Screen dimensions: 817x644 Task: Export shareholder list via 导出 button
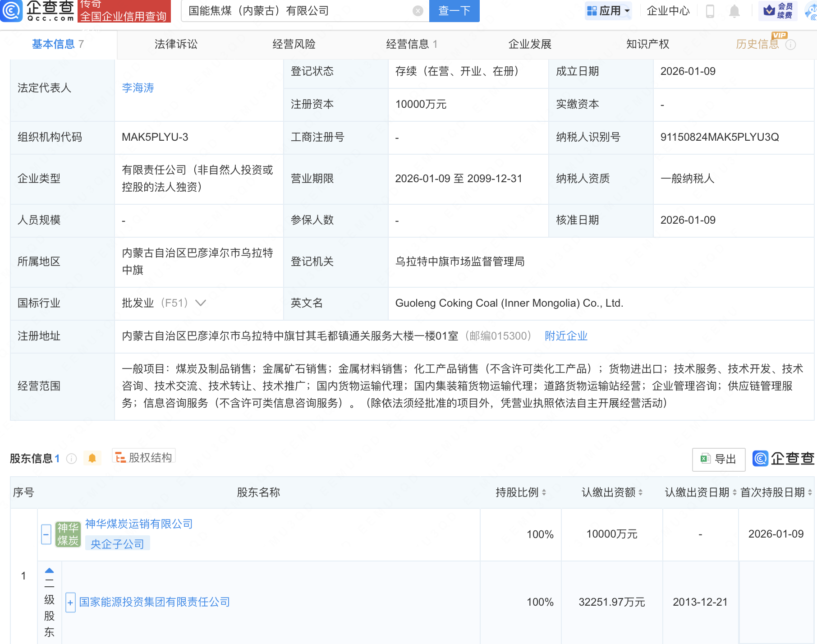pyautogui.click(x=719, y=459)
